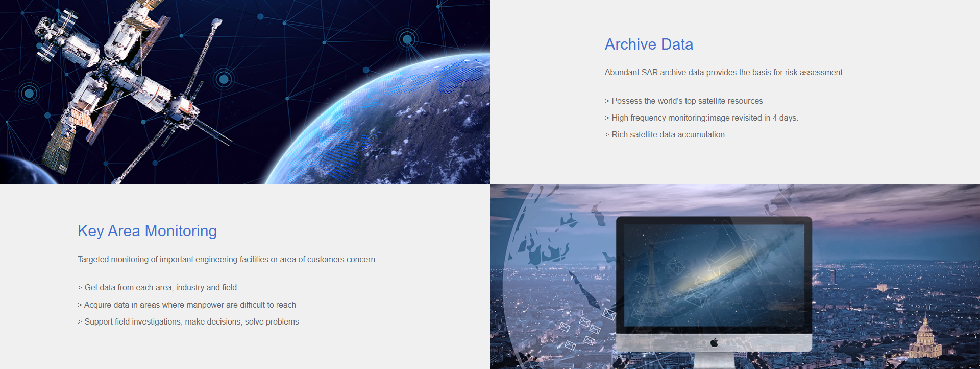Select text 'Abundant SAR archive data provides the basis'
This screenshot has width=980, height=369.
(688, 73)
